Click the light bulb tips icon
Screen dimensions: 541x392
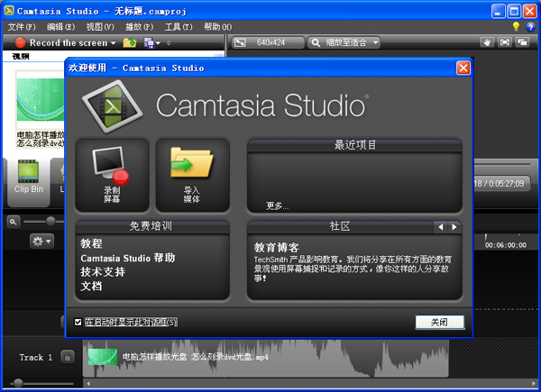pos(516,26)
